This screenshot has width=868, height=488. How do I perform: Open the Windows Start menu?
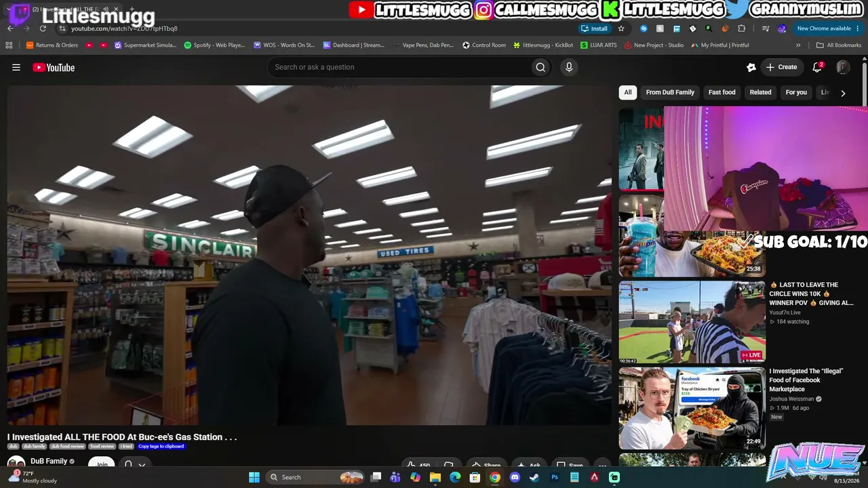[x=254, y=477]
